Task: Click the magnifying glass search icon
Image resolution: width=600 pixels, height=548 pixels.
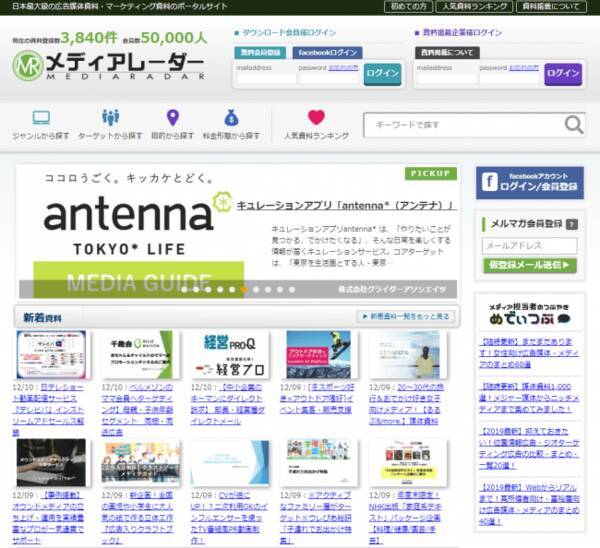Action: 573,124
